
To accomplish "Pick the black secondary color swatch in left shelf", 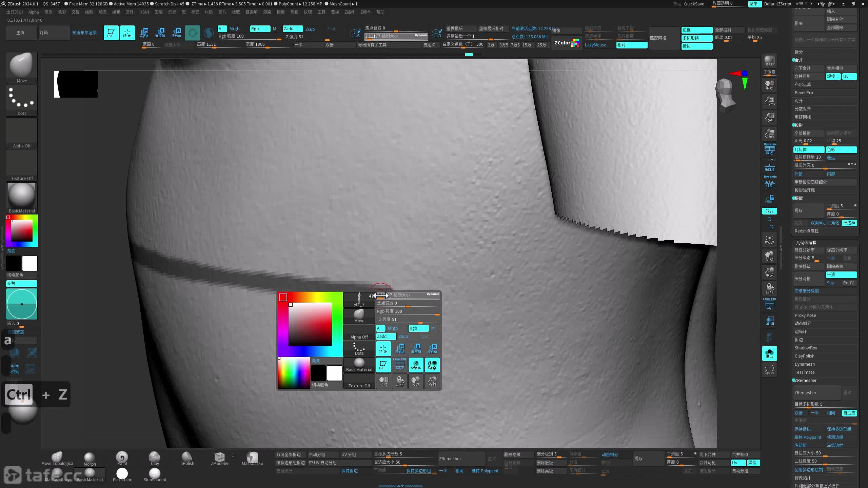I will pyautogui.click(x=14, y=263).
